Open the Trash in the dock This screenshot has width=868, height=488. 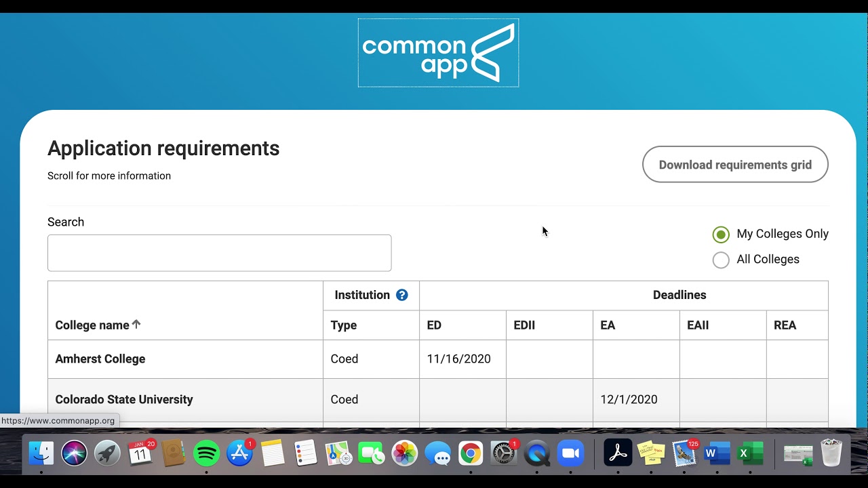click(831, 453)
